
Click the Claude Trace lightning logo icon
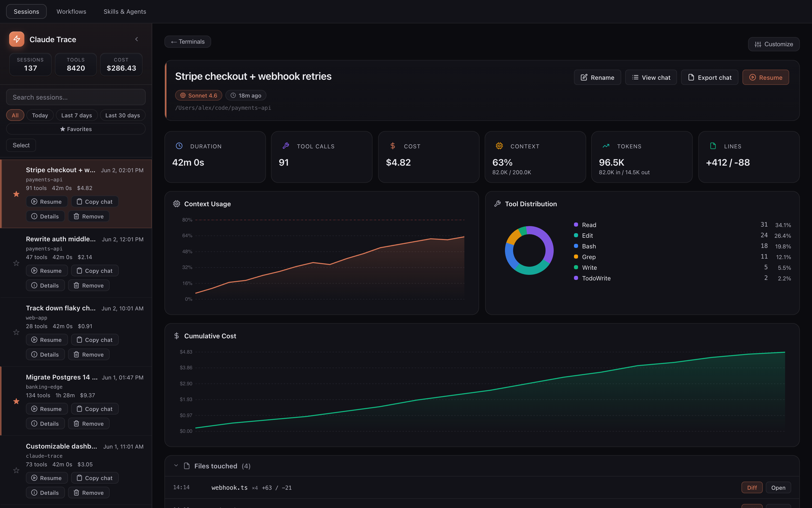(x=16, y=39)
